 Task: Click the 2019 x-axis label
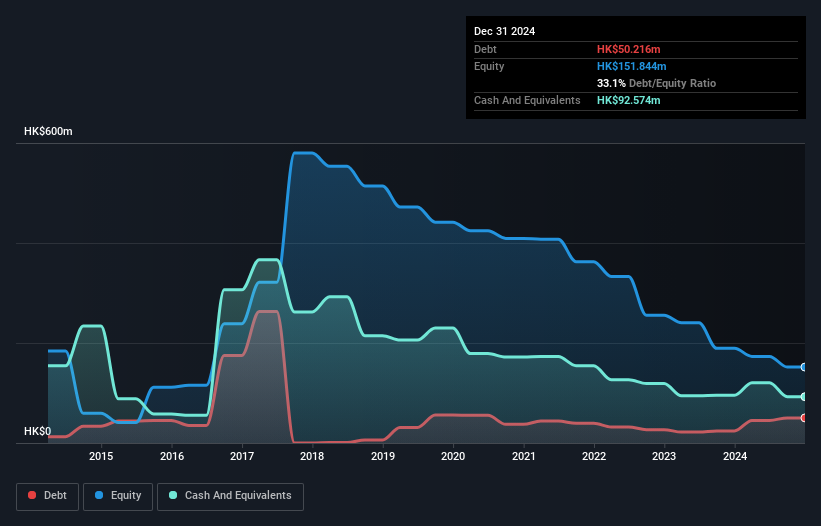point(383,456)
